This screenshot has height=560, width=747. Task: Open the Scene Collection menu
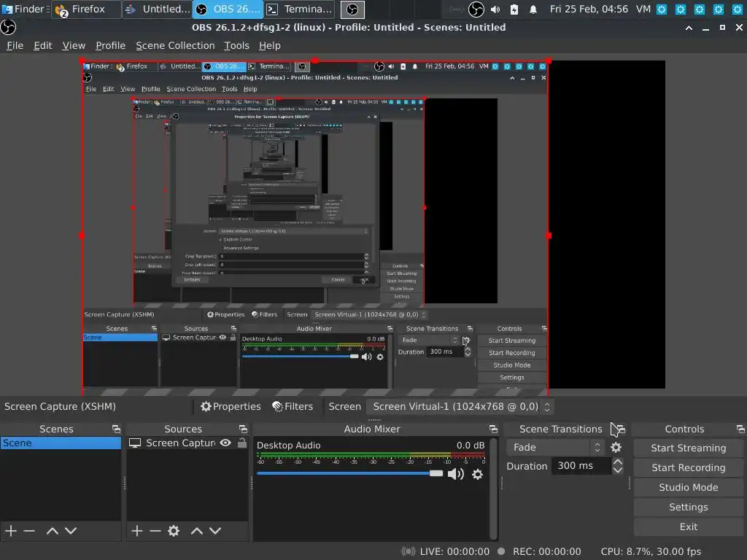175,46
